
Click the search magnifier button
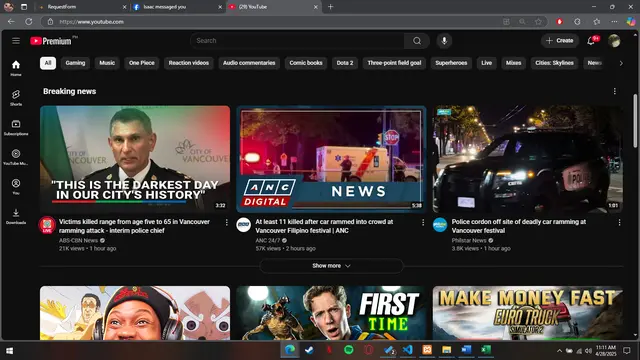pos(417,41)
